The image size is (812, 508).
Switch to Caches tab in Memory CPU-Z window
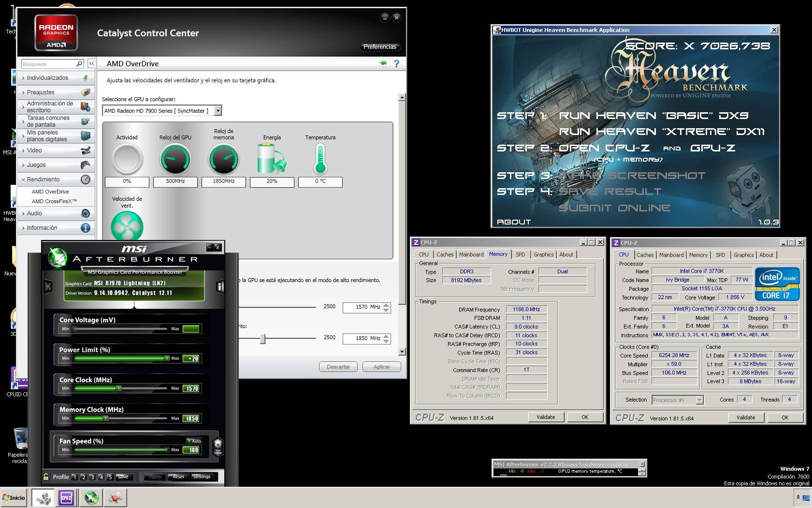point(445,254)
